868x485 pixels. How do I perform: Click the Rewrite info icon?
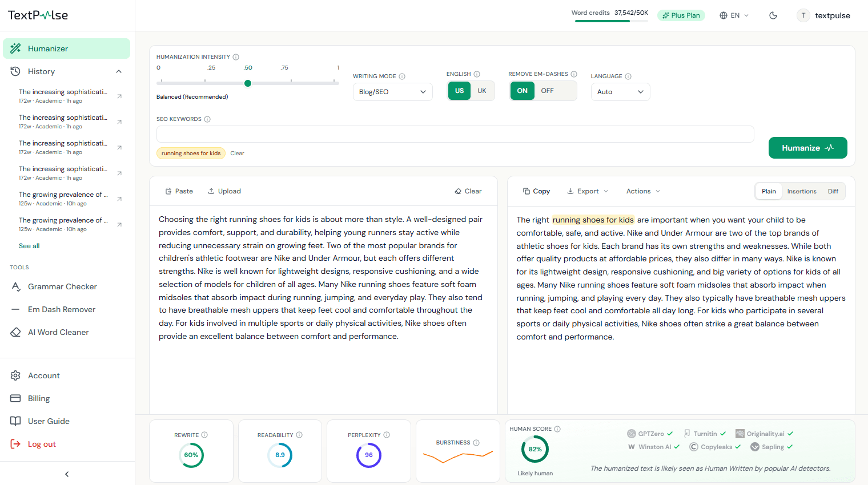204,435
